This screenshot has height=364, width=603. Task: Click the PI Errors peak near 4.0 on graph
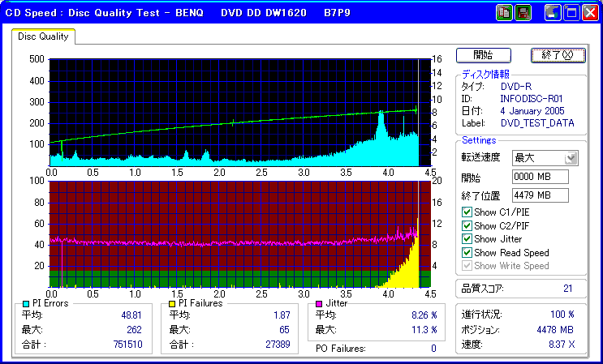381,113
